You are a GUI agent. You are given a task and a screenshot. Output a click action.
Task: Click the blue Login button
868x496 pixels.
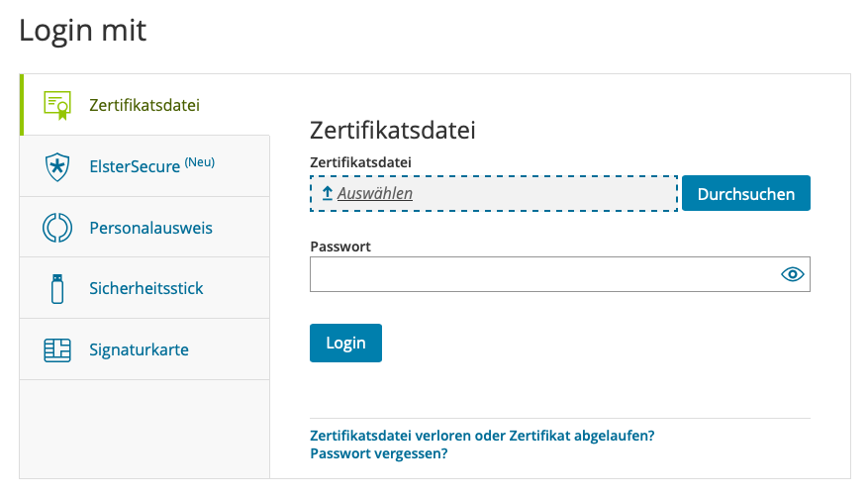tap(345, 344)
